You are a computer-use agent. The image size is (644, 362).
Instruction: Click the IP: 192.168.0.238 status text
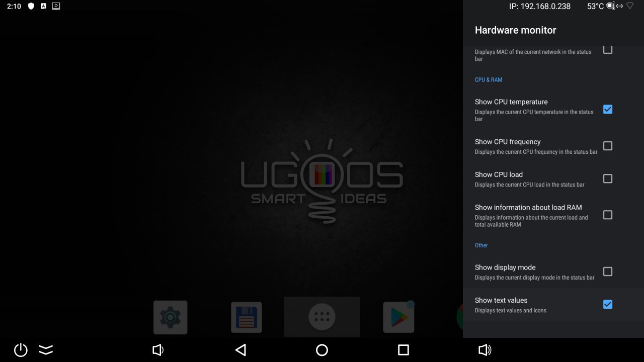click(540, 7)
